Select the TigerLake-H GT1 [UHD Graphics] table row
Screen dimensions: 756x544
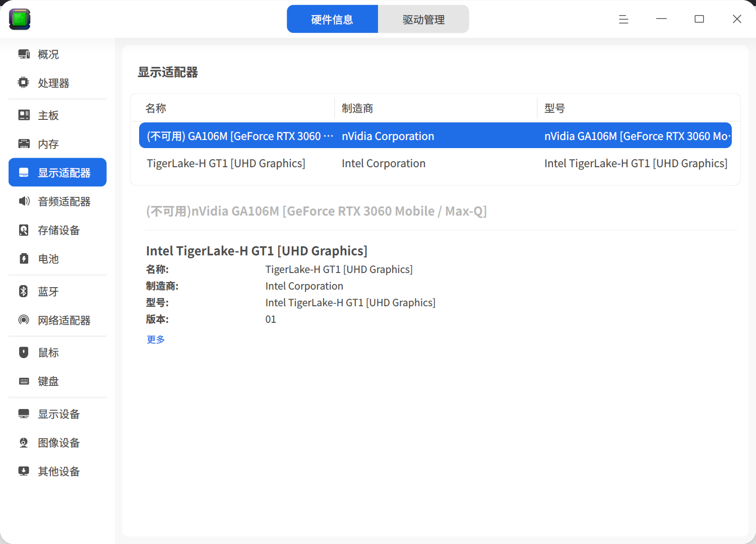pyautogui.click(x=435, y=163)
